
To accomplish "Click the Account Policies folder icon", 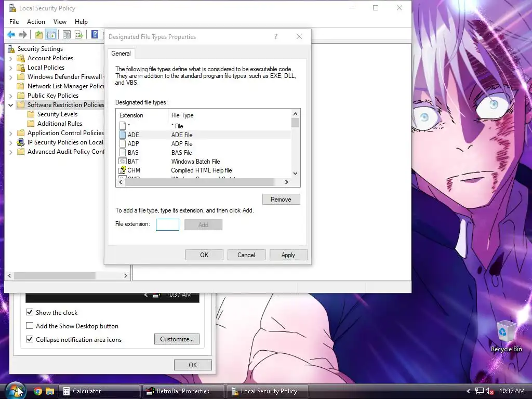I will coord(21,58).
